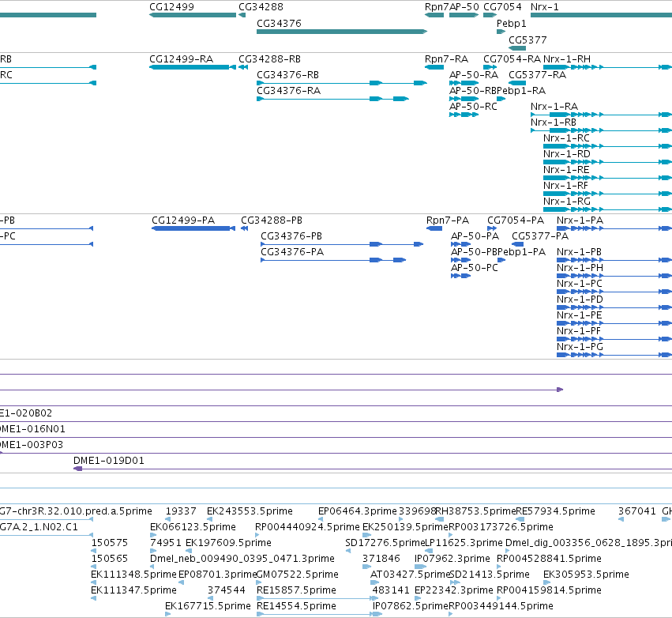This screenshot has height=618, width=672.
Task: Select the CG34376 gene label
Action: pos(279,24)
